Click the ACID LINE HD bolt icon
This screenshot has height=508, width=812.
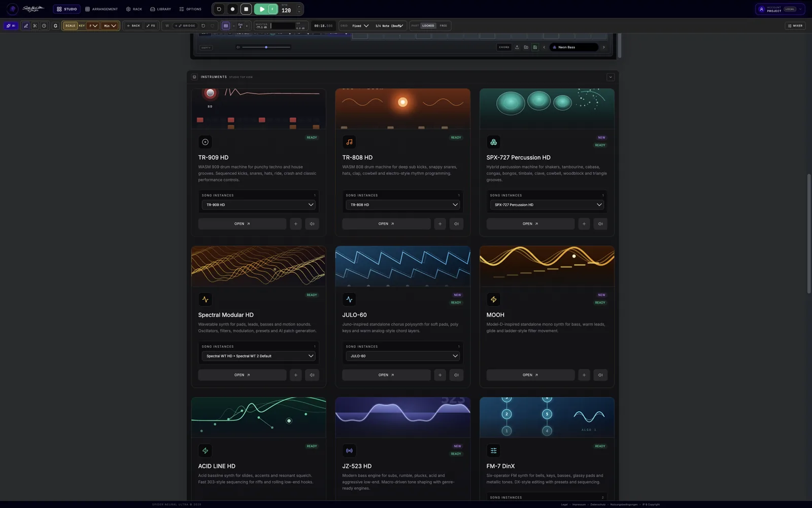click(x=205, y=451)
